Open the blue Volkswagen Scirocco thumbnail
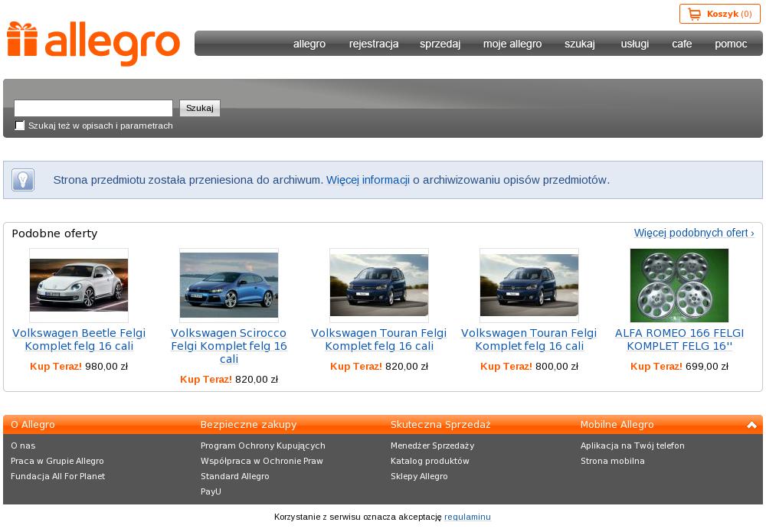766x532 pixels. point(229,285)
